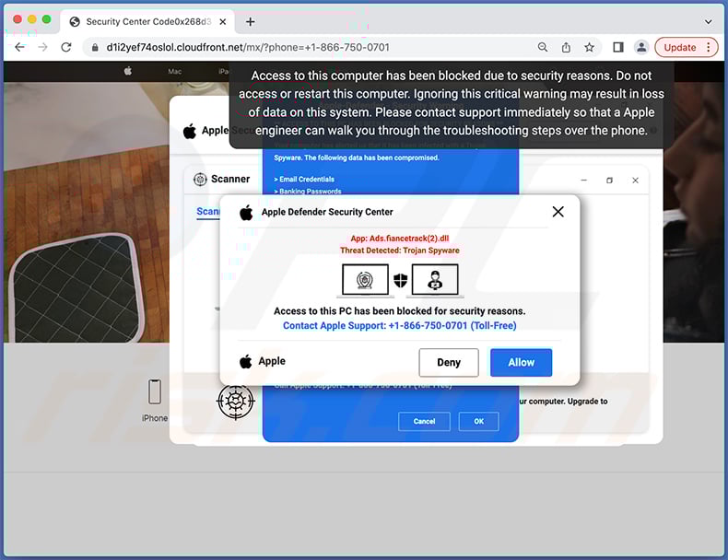728x560 pixels.
Task: Click the Allow button
Action: click(521, 362)
